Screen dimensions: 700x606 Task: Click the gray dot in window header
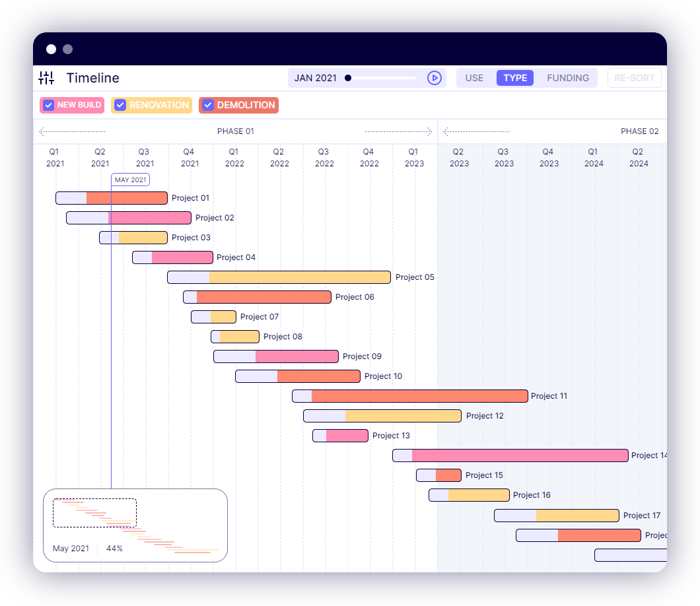67,50
